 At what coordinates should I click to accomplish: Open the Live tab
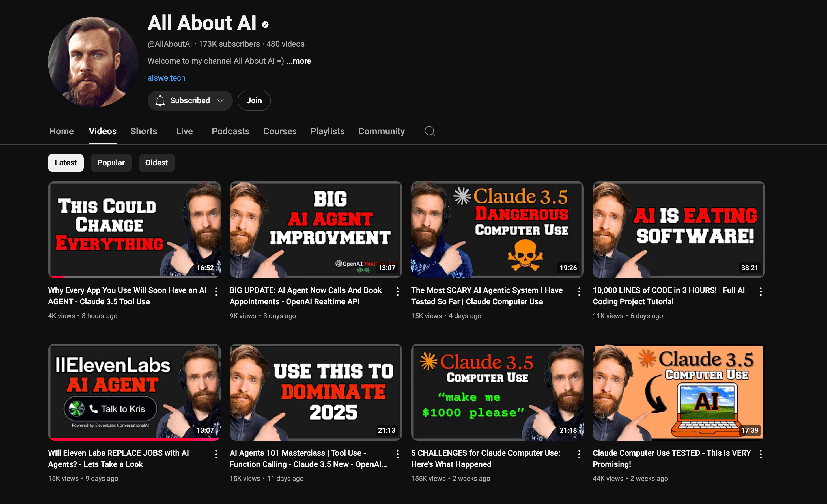185,131
